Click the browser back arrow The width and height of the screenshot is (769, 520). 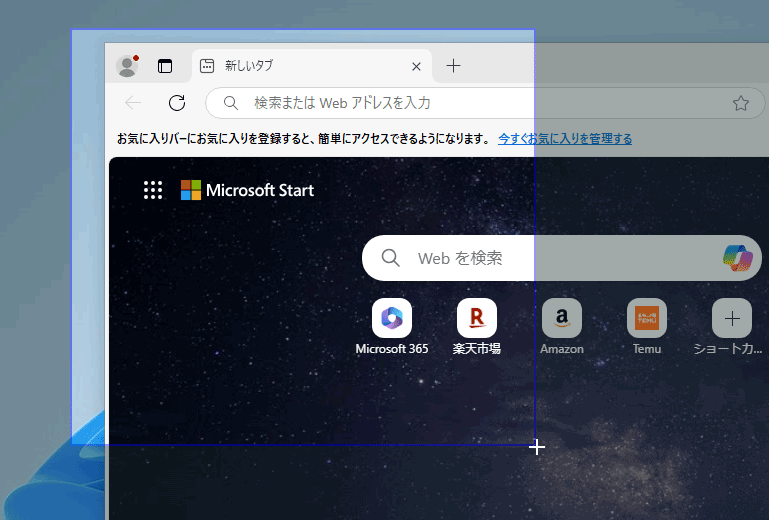click(133, 103)
